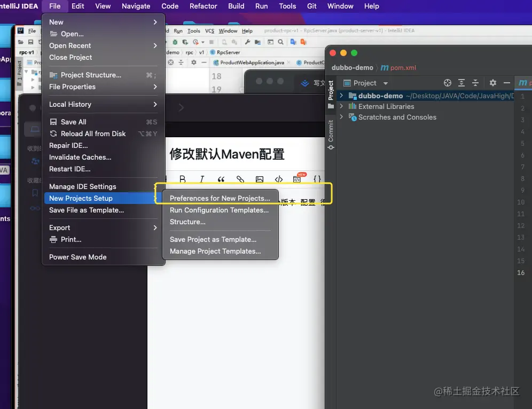This screenshot has height=409, width=532.
Task: Close the ProductWebApplication.java tab
Action: [288, 62]
